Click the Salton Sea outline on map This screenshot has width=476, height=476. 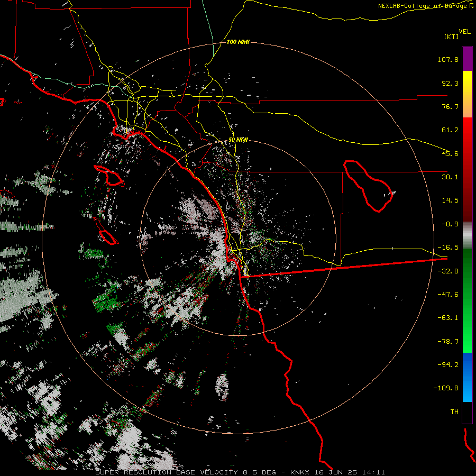click(x=368, y=186)
